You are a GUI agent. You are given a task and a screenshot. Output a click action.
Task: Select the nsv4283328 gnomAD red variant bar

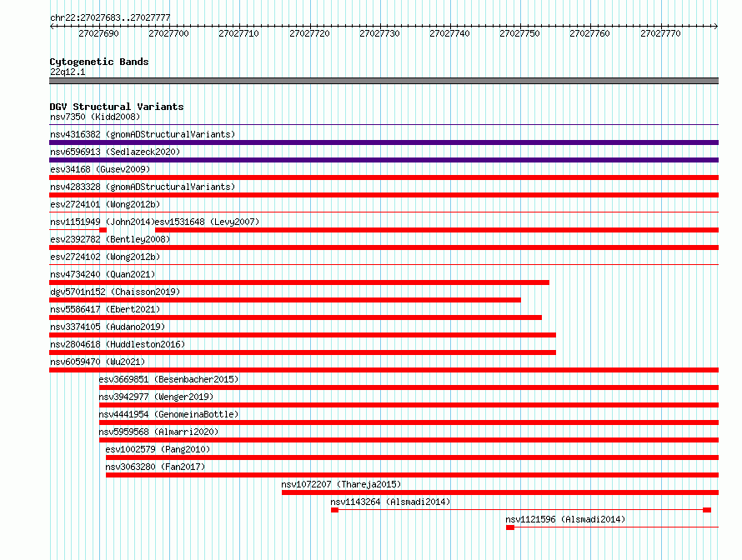pyautogui.click(x=384, y=195)
